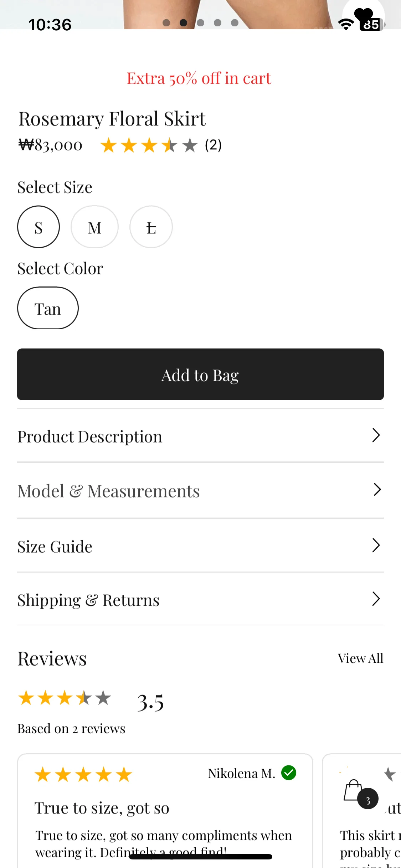The height and width of the screenshot is (868, 401).
Task: Open the Size Guide chevron
Action: (x=376, y=545)
